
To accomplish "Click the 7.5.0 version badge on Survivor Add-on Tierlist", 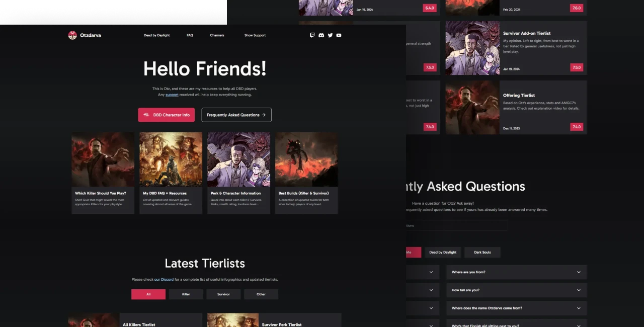I will (x=576, y=67).
